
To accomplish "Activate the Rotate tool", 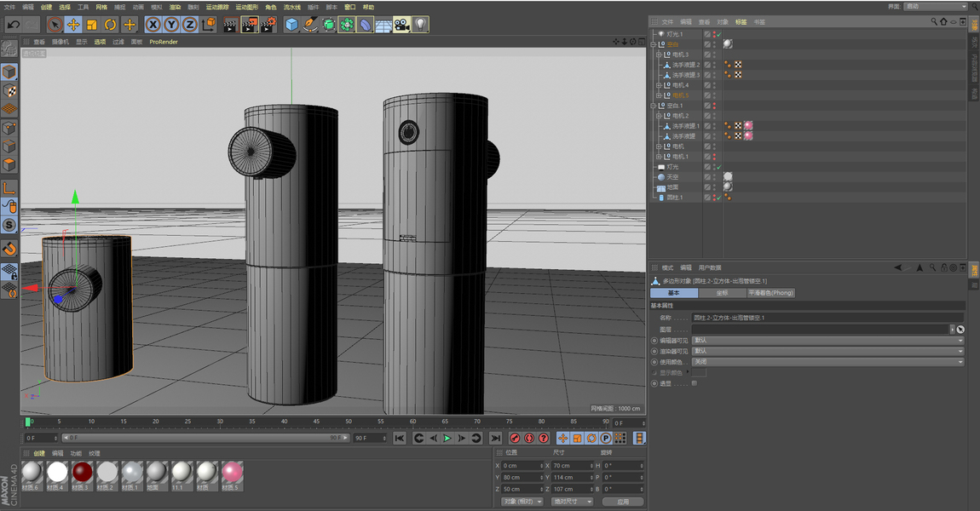I will pos(111,25).
